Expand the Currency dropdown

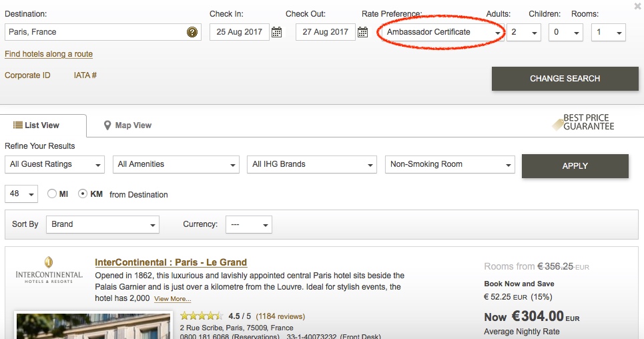click(248, 224)
